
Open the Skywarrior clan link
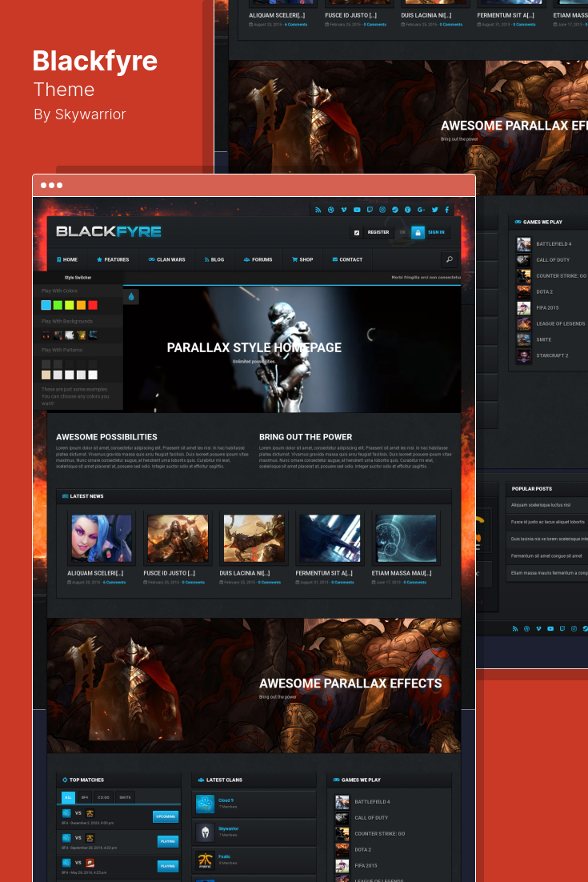pyautogui.click(x=228, y=828)
